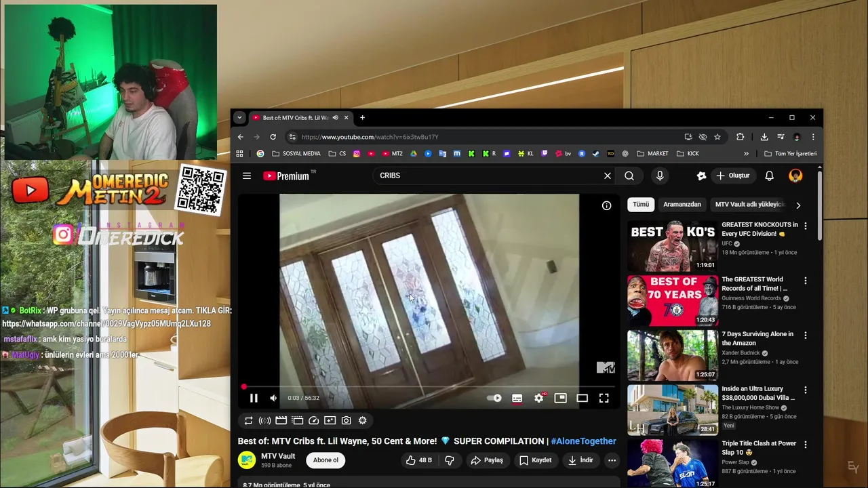
Task: Click the Oluştur create button
Action: [732, 176]
